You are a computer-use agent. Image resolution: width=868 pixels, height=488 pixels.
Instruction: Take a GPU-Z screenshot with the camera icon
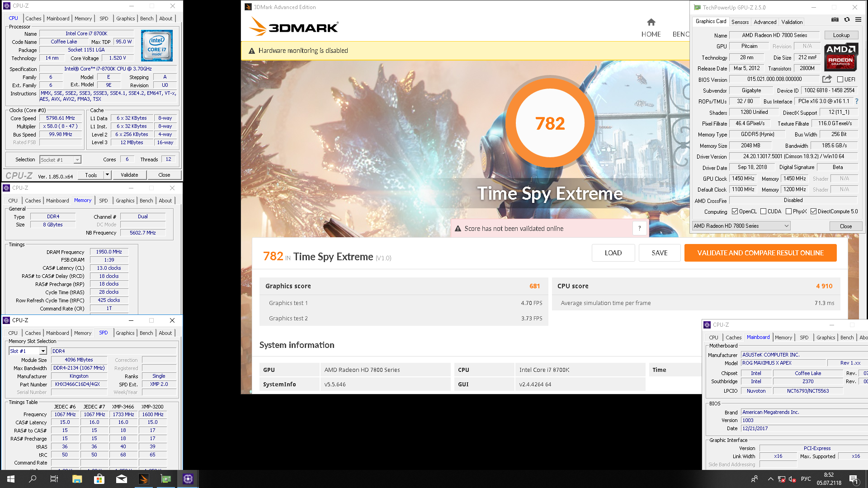(835, 20)
